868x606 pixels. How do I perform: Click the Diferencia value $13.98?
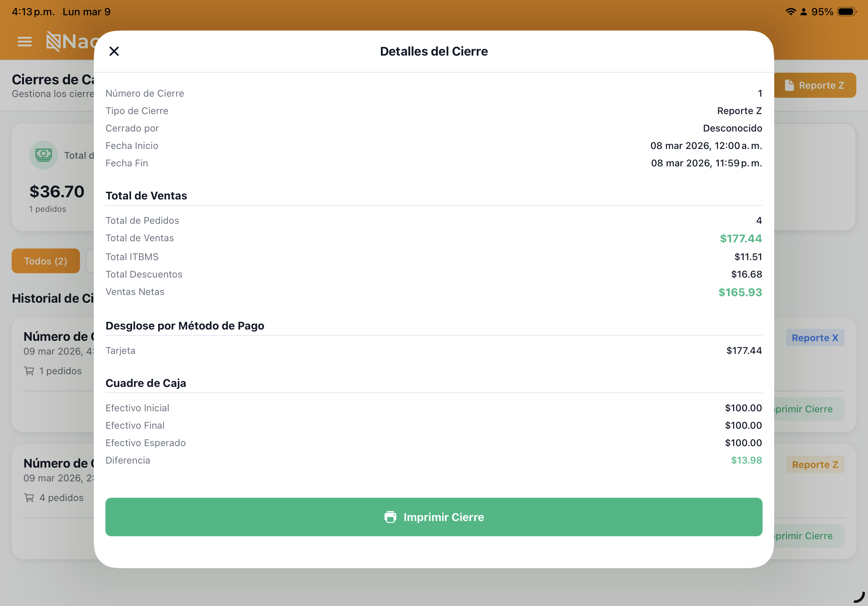pyautogui.click(x=746, y=460)
